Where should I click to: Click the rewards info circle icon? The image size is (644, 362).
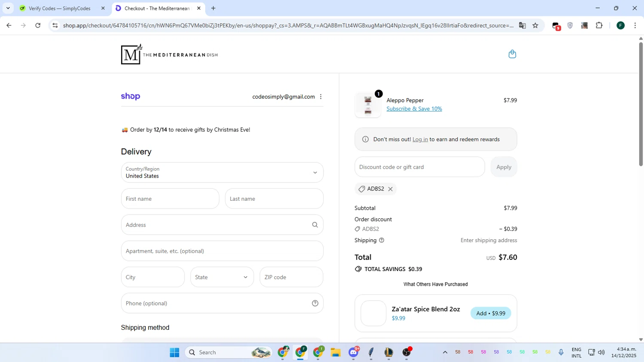[365, 139]
